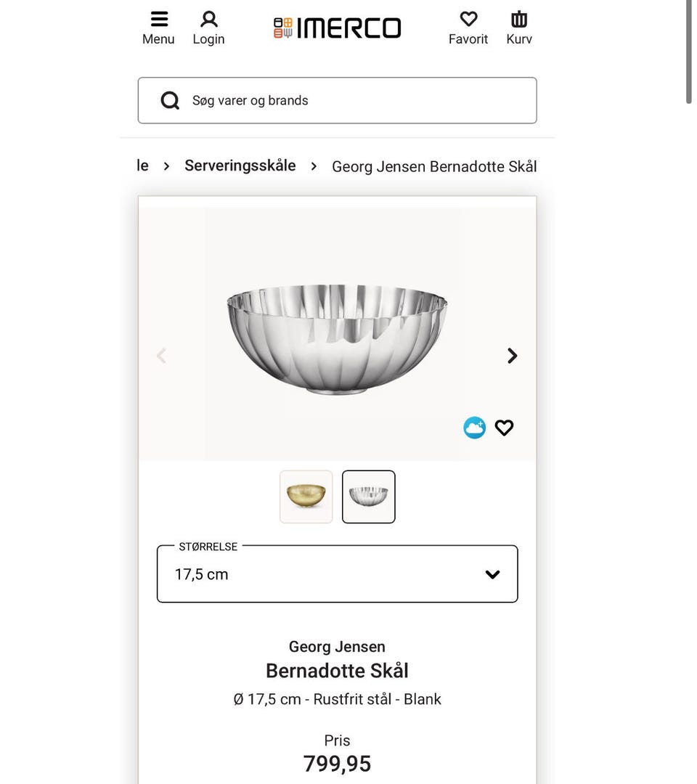Select the silver bowl thumbnail variant
The height and width of the screenshot is (784, 697).
click(368, 496)
